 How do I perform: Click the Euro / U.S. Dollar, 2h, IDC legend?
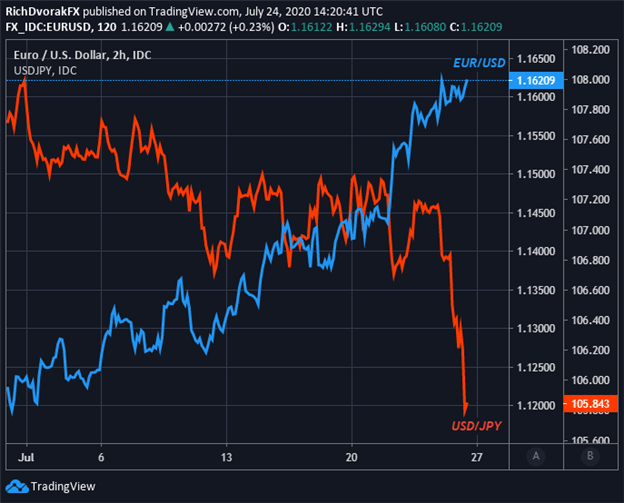pyautogui.click(x=82, y=55)
